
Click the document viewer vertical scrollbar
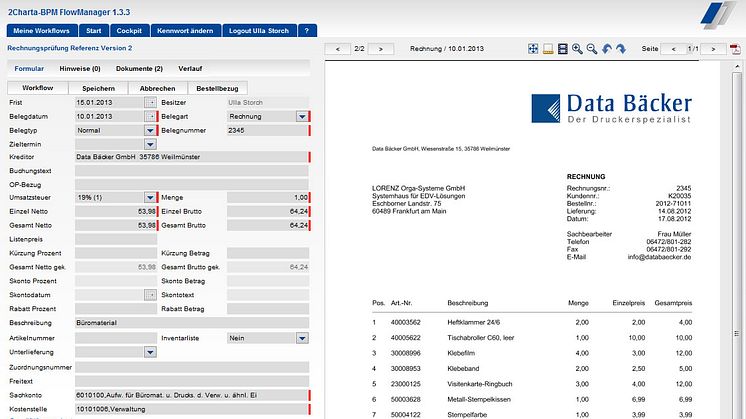tap(737, 238)
